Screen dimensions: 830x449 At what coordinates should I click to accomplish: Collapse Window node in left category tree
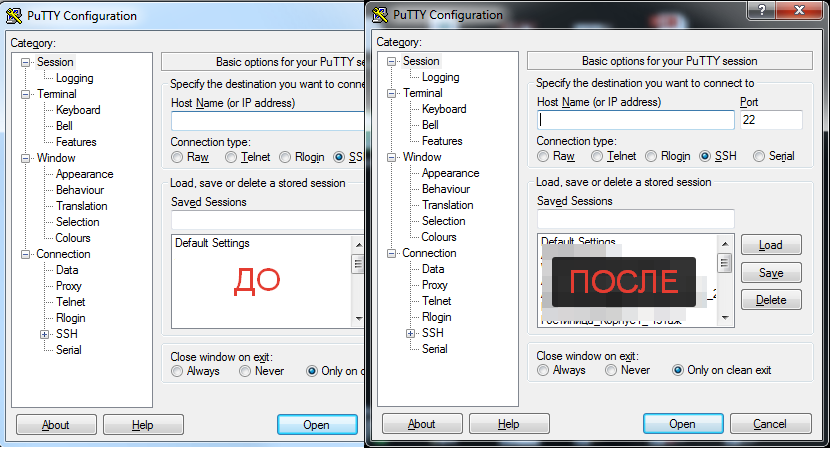pyautogui.click(x=25, y=158)
